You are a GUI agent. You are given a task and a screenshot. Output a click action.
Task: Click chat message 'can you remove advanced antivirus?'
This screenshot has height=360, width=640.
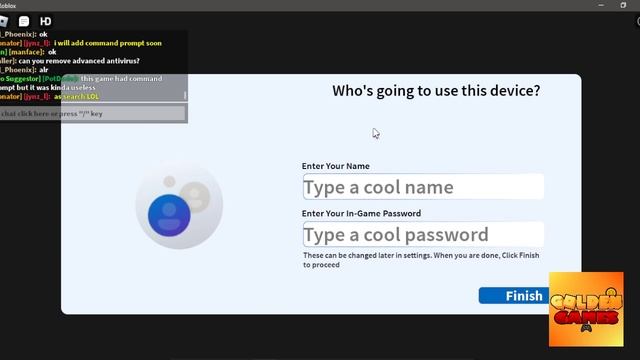pyautogui.click(x=79, y=61)
